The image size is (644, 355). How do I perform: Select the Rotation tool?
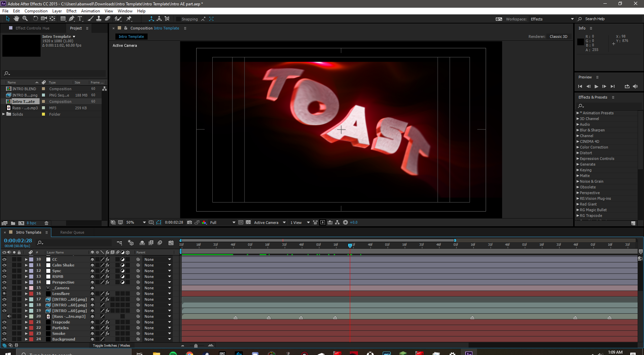pyautogui.click(x=35, y=19)
